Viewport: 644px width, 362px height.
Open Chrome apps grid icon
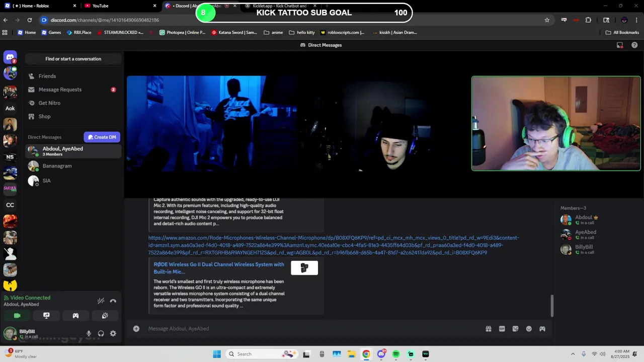point(5,33)
